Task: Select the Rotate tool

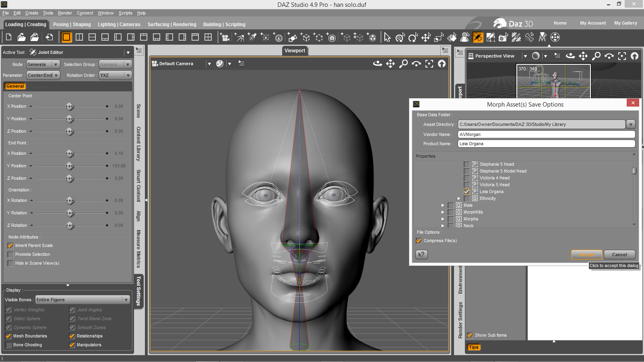Action: [413, 37]
